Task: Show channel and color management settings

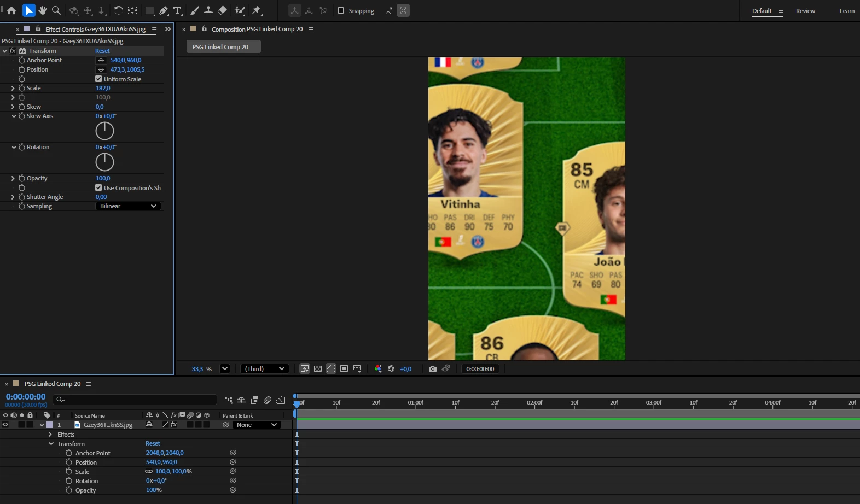Action: [x=378, y=369]
